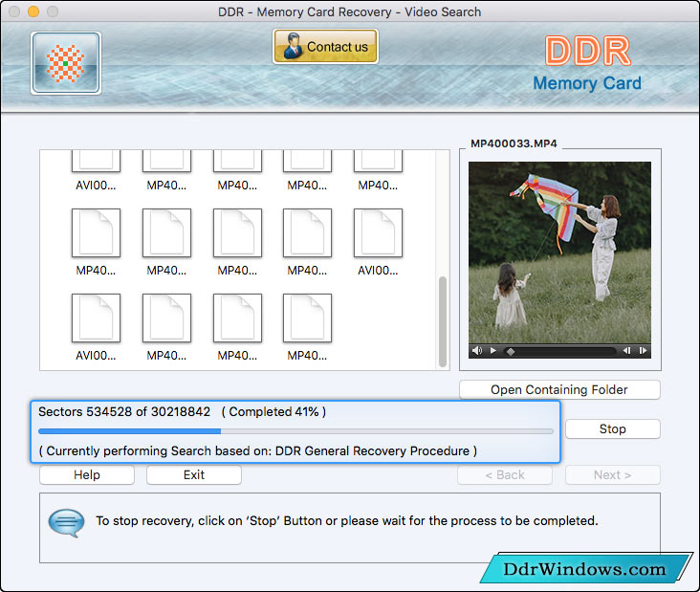Viewport: 700px width, 592px height.
Task: Click the blue sector scan progress bar
Action: (295, 431)
